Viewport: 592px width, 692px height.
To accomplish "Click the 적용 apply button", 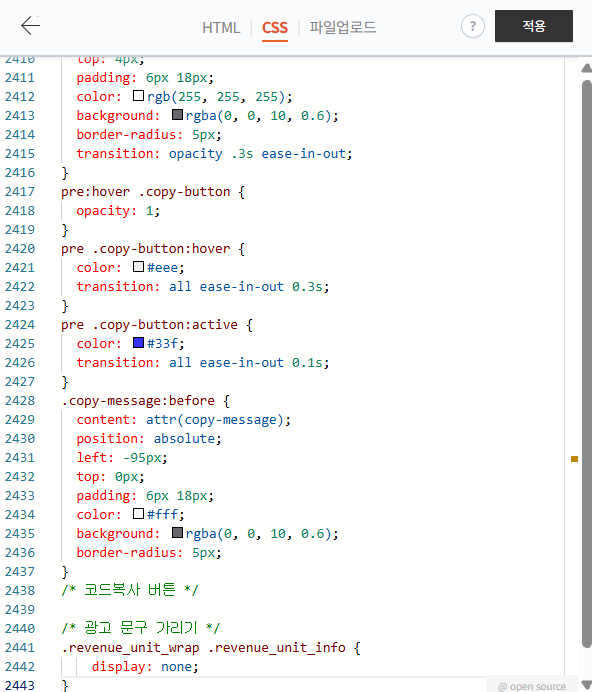I will pyautogui.click(x=534, y=26).
